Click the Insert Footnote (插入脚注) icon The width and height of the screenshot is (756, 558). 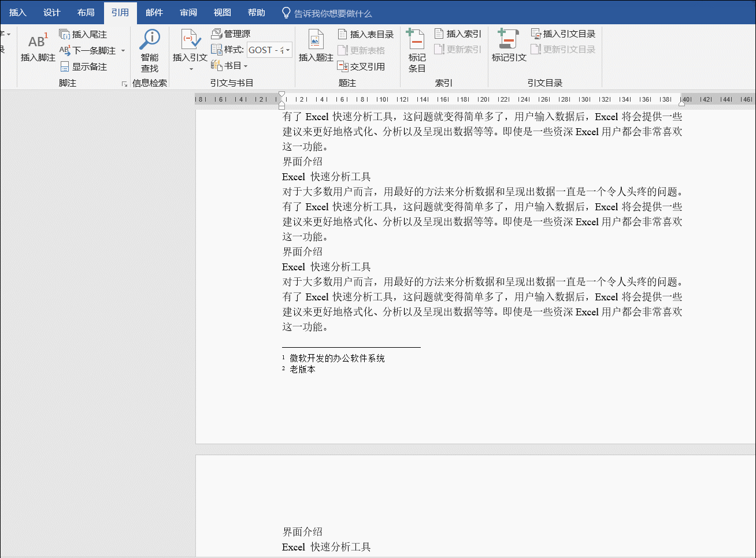click(38, 42)
